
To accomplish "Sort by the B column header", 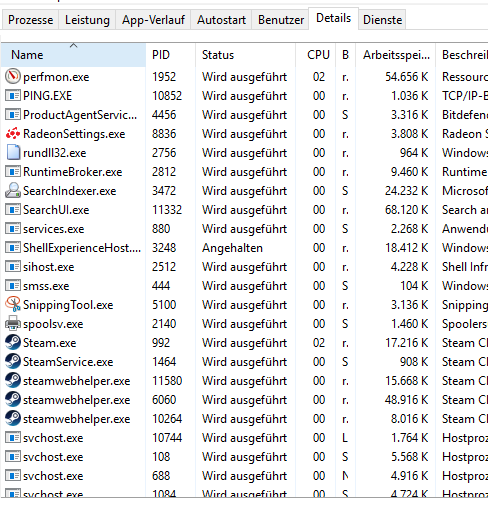I will click(346, 55).
